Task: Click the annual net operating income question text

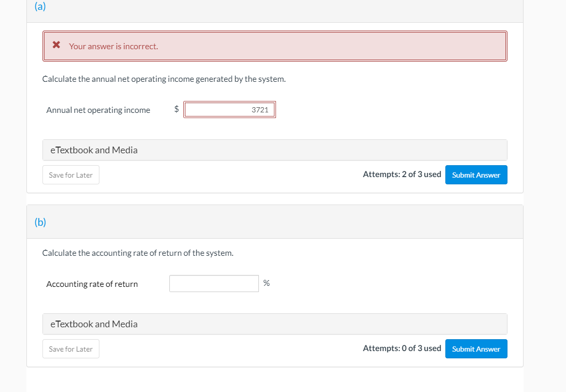Action: [164, 79]
